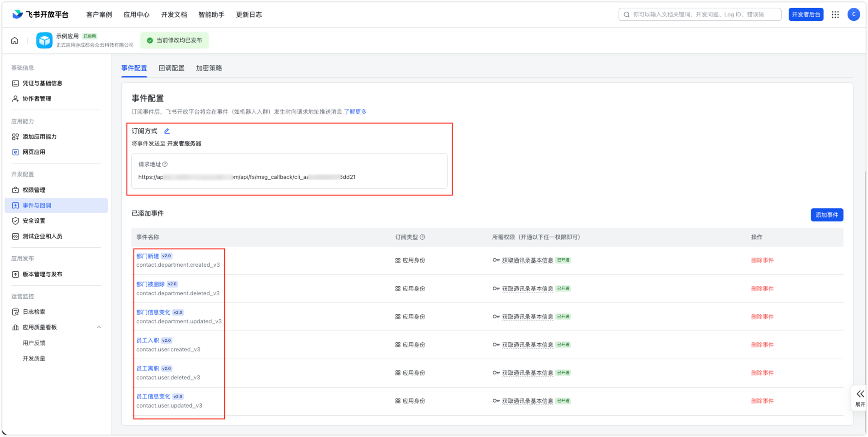Screen dimensions: 868x437
Task: Open the 部门被删除 event link
Action: (151, 284)
